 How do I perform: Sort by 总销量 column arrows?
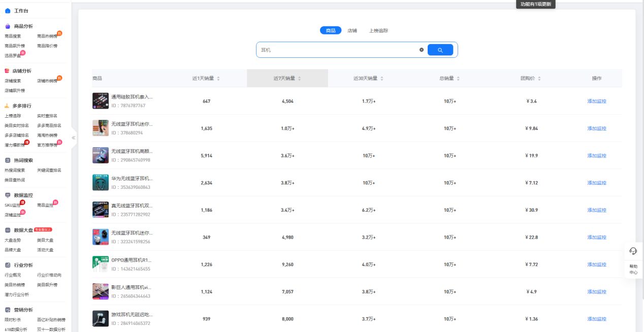click(458, 78)
